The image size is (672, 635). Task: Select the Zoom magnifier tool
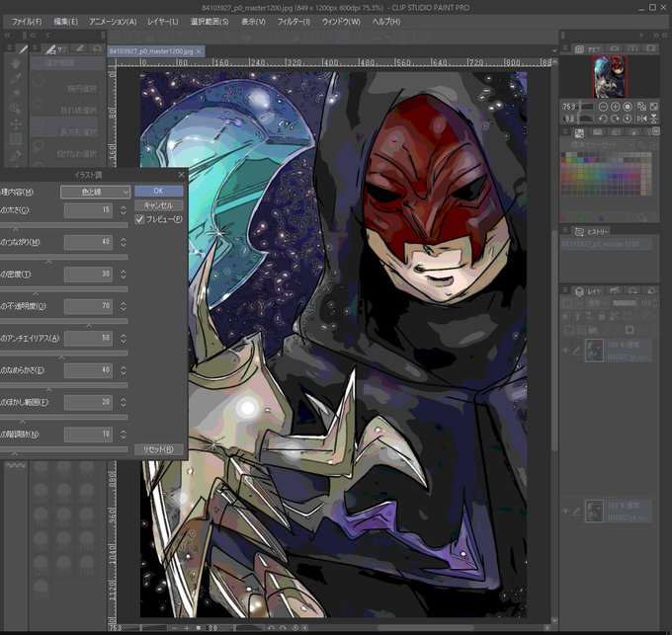coord(16,109)
